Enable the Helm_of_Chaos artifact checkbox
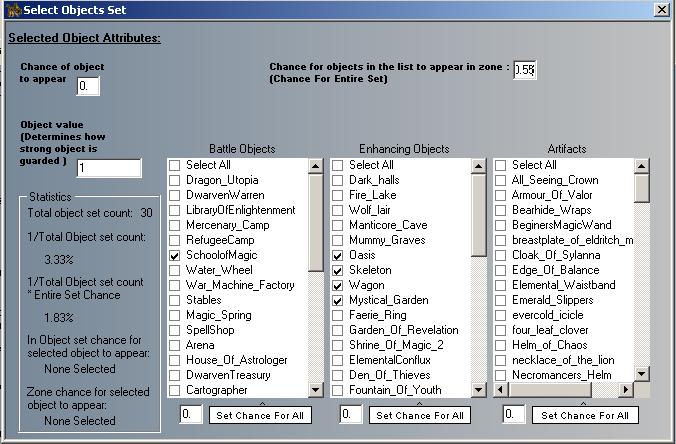The image size is (676, 444). (x=501, y=345)
